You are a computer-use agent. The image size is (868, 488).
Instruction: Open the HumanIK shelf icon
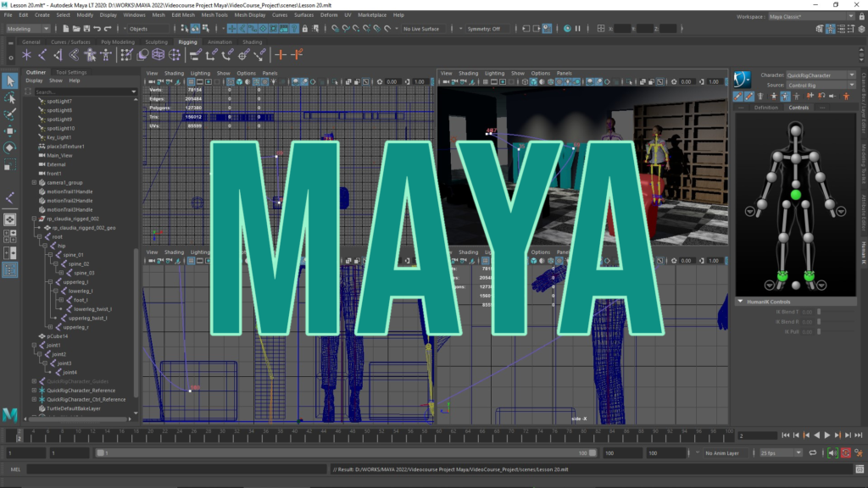[x=106, y=55]
